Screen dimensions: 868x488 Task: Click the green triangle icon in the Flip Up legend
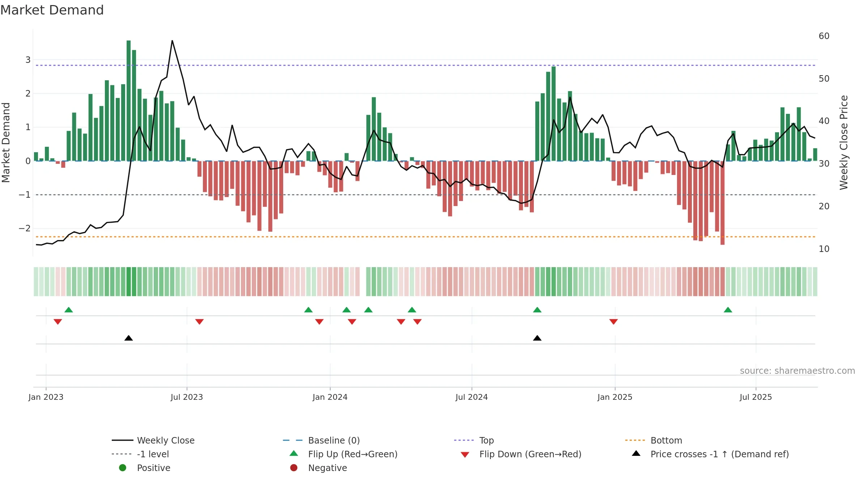[x=294, y=453]
